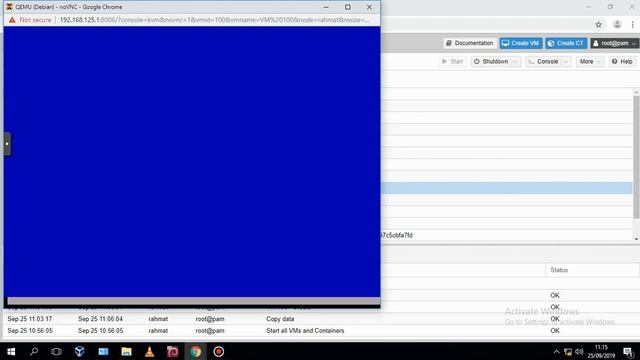This screenshot has width=640, height=360.
Task: Open the root@pam user menu
Action: click(x=615, y=43)
